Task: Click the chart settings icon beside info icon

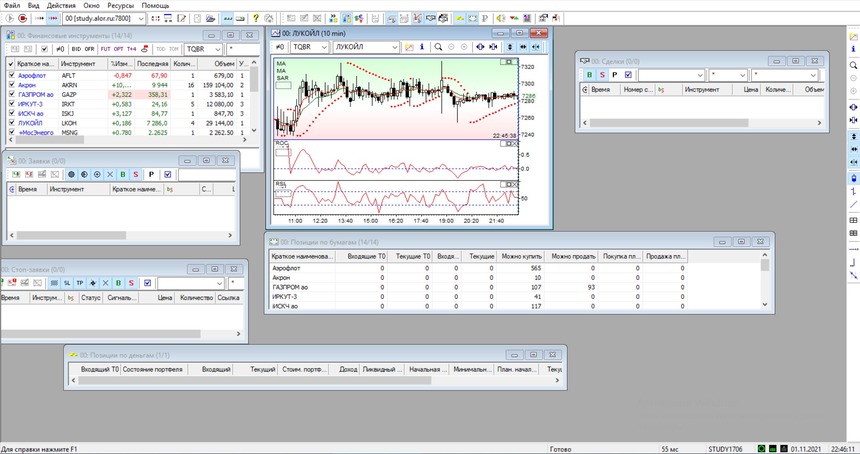Action: tap(409, 47)
